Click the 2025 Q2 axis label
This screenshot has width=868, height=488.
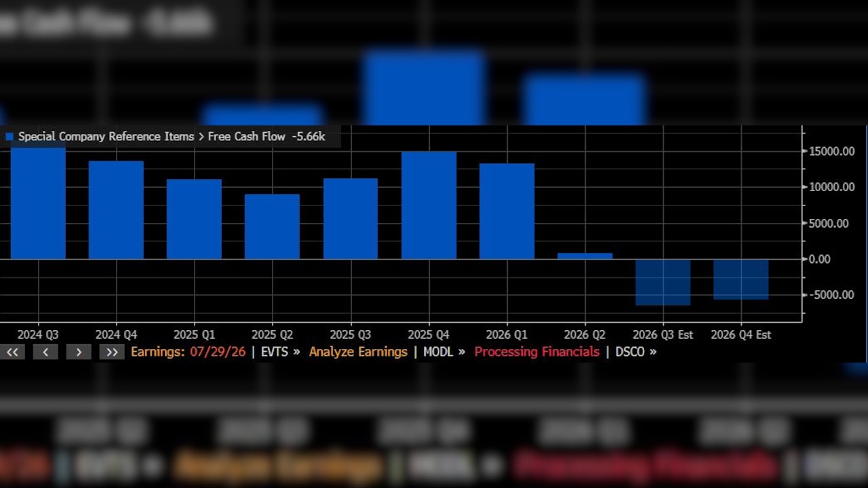[272, 335]
